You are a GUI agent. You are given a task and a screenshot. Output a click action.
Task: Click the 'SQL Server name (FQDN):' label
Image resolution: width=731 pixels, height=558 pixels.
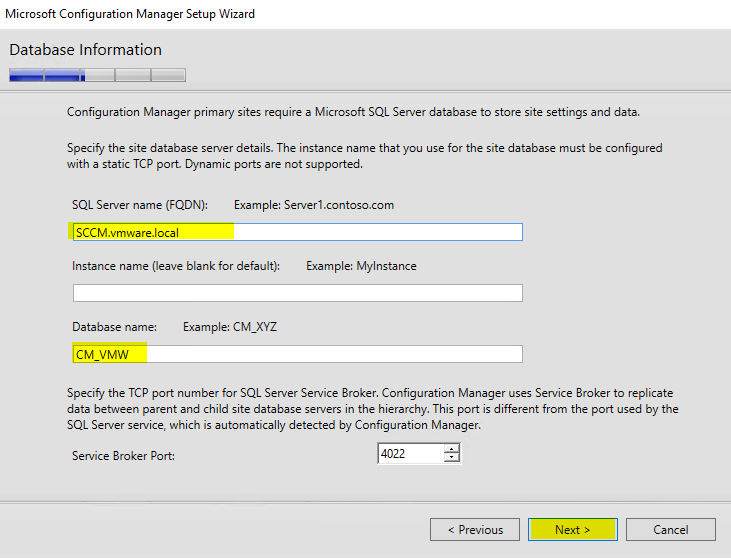140,205
